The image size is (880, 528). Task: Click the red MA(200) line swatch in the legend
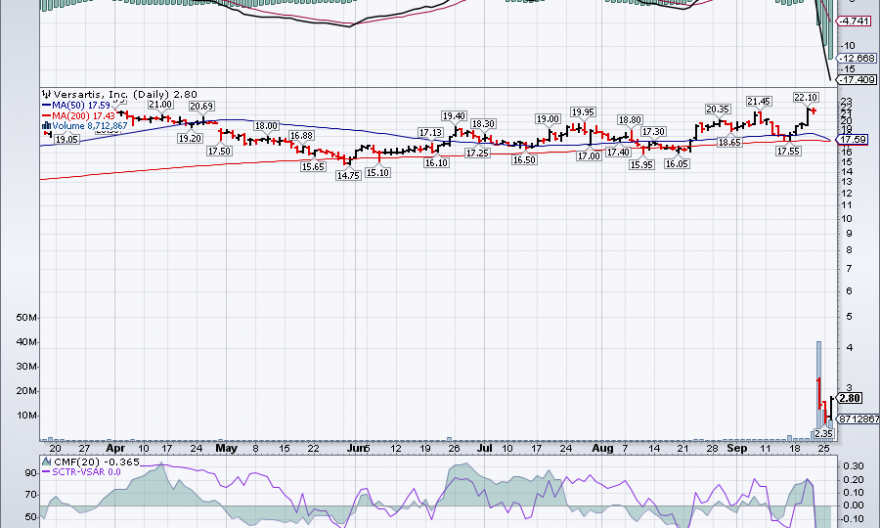[x=46, y=116]
